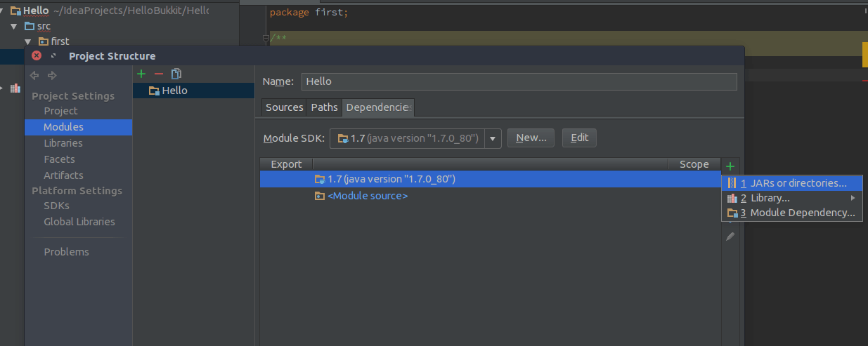The image size is (868, 346).
Task: Close the Project Structure dialog
Action: pyautogui.click(x=37, y=56)
